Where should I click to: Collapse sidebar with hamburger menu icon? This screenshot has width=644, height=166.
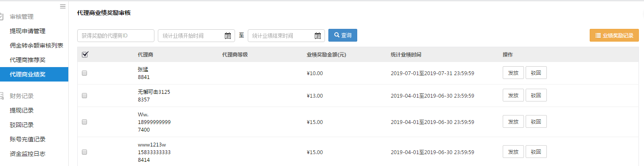[63, 6]
